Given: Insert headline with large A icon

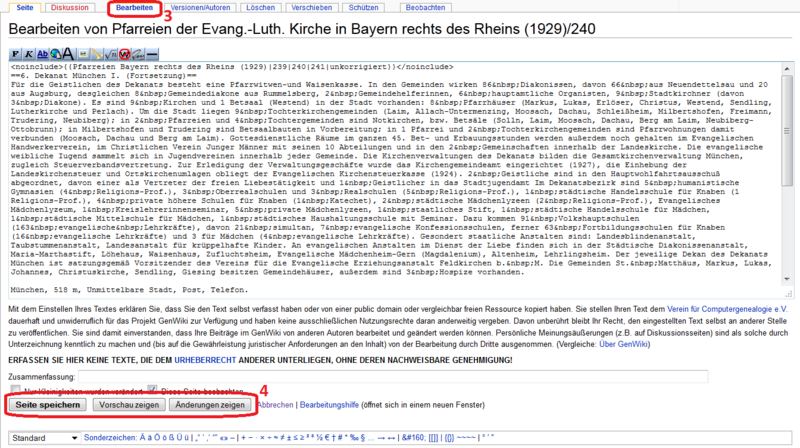Looking at the screenshot, I should click(x=66, y=54).
